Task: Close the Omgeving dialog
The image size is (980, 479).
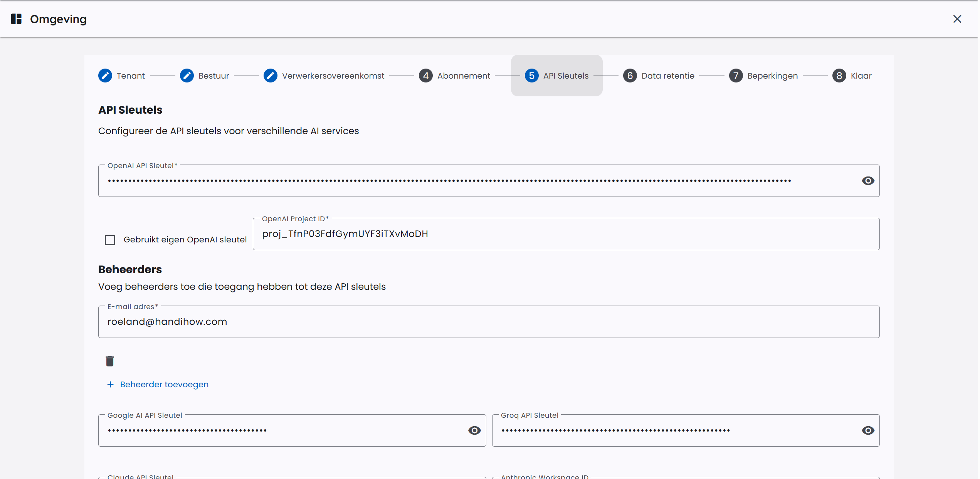Action: pyautogui.click(x=957, y=19)
